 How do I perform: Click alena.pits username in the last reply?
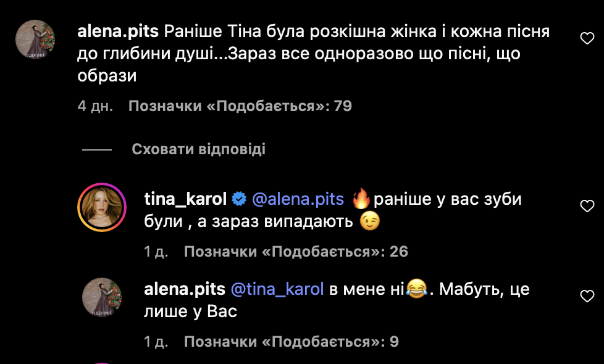click(185, 289)
